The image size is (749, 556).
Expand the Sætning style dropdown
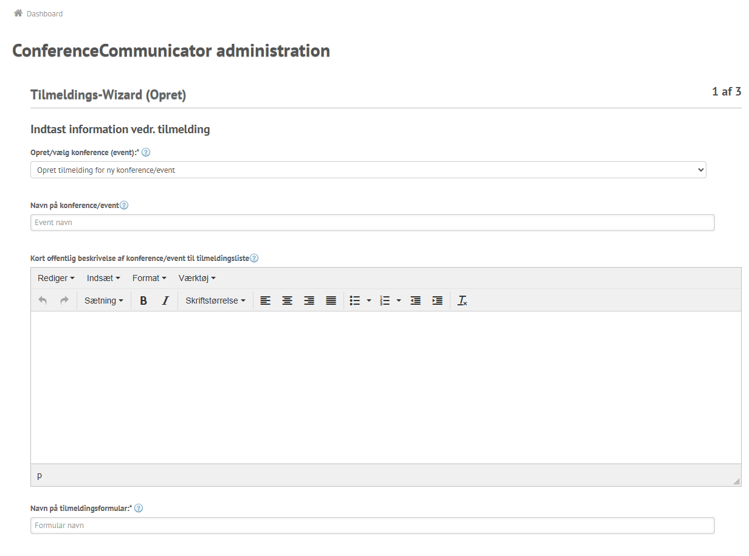point(103,300)
